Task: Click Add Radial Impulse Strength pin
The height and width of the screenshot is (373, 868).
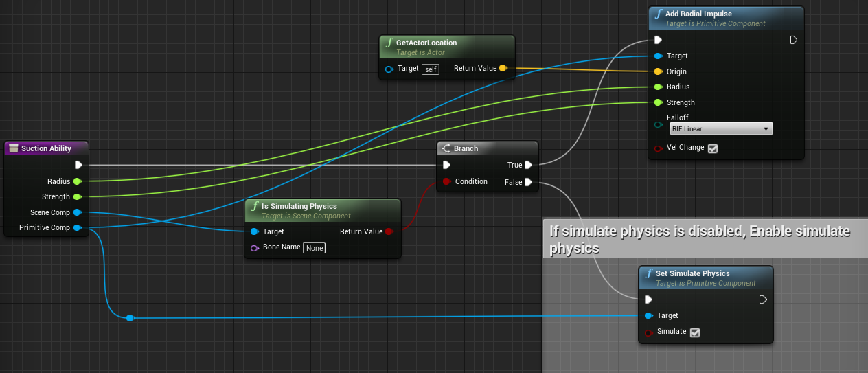Action: pyautogui.click(x=658, y=102)
